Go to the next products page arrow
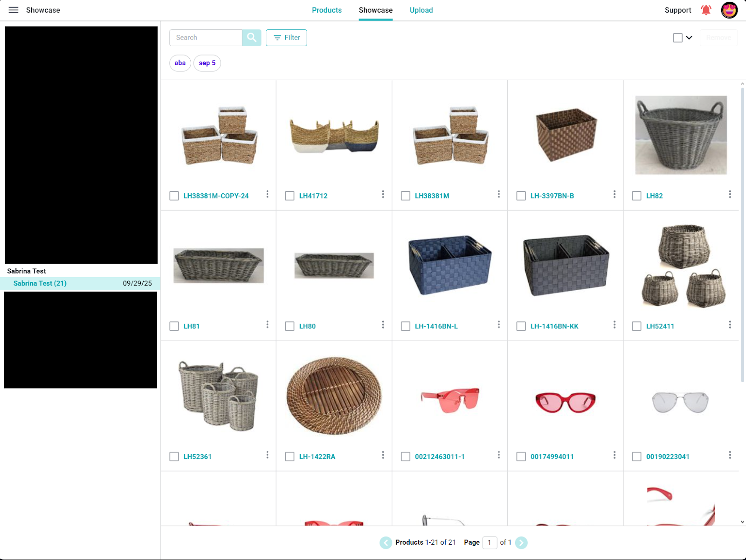The width and height of the screenshot is (746, 560). tap(521, 542)
